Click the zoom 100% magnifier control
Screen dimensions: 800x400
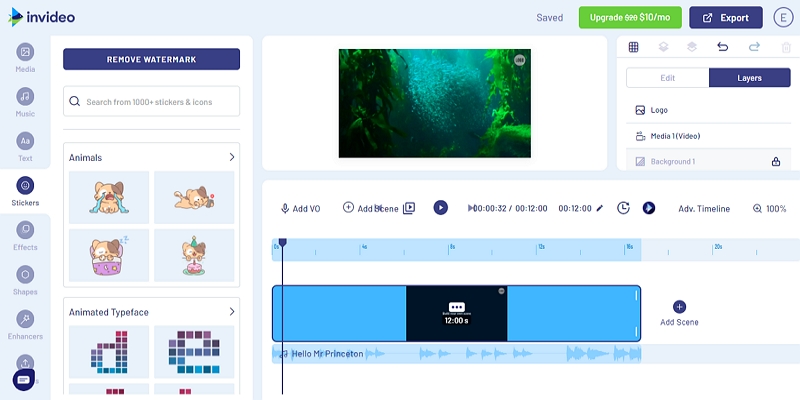[769, 208]
